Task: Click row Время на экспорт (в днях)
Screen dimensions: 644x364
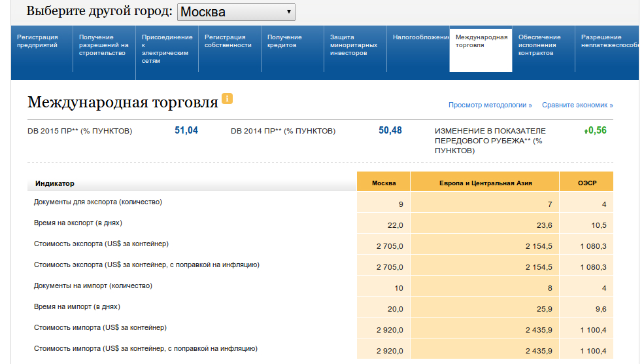Action: (320, 223)
